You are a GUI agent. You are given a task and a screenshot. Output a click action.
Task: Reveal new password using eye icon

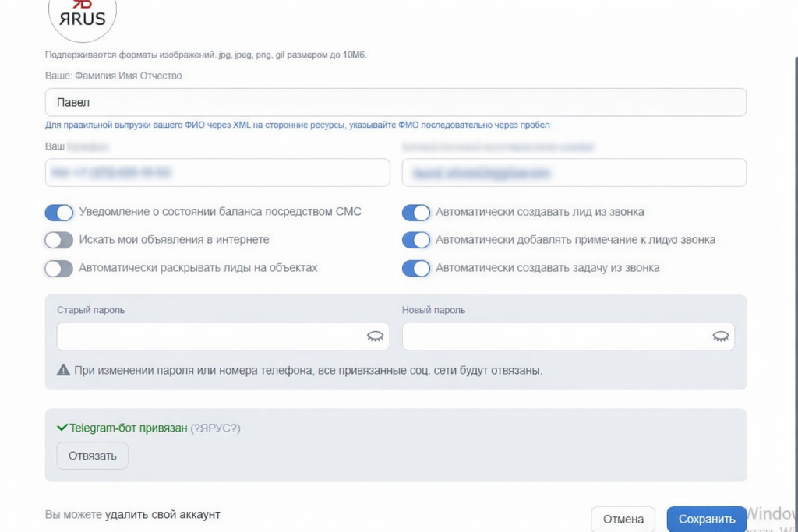tap(720, 336)
